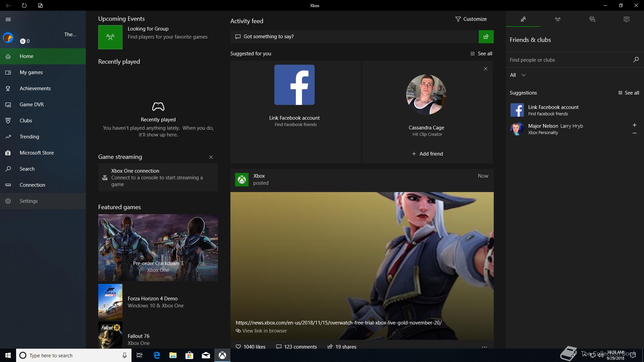Open Task View on taskbar
644x362 pixels.
pos(140,355)
